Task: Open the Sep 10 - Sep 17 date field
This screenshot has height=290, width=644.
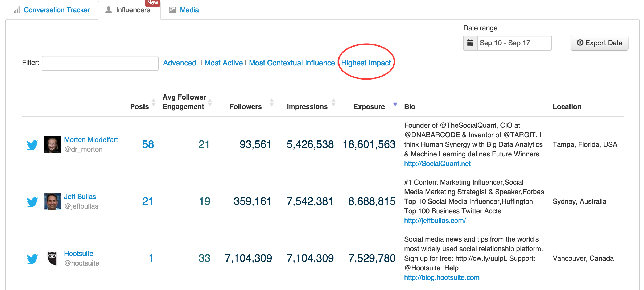Action: pos(514,43)
